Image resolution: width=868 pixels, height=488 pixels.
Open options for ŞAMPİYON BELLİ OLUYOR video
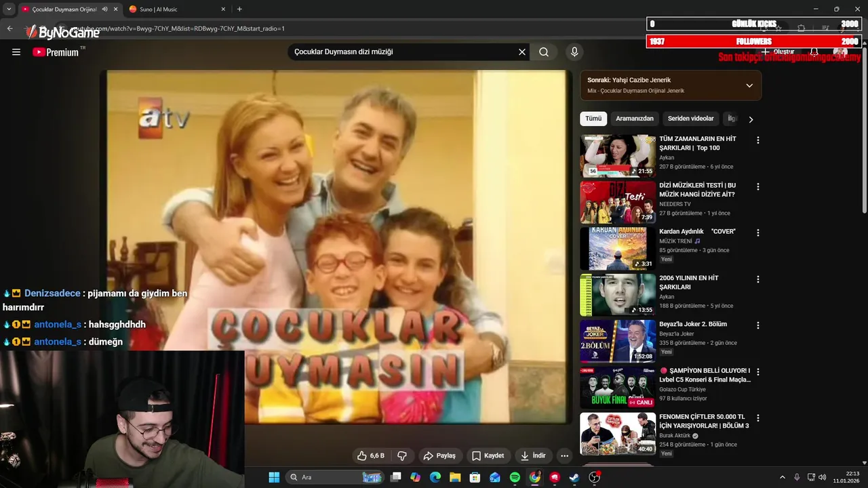point(758,372)
